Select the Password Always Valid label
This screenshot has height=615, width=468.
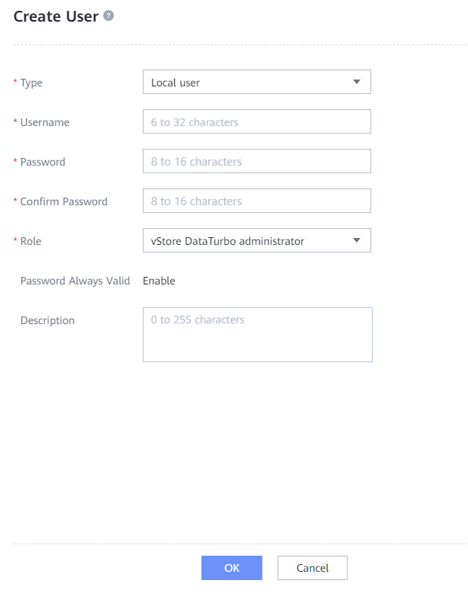pyautogui.click(x=75, y=281)
